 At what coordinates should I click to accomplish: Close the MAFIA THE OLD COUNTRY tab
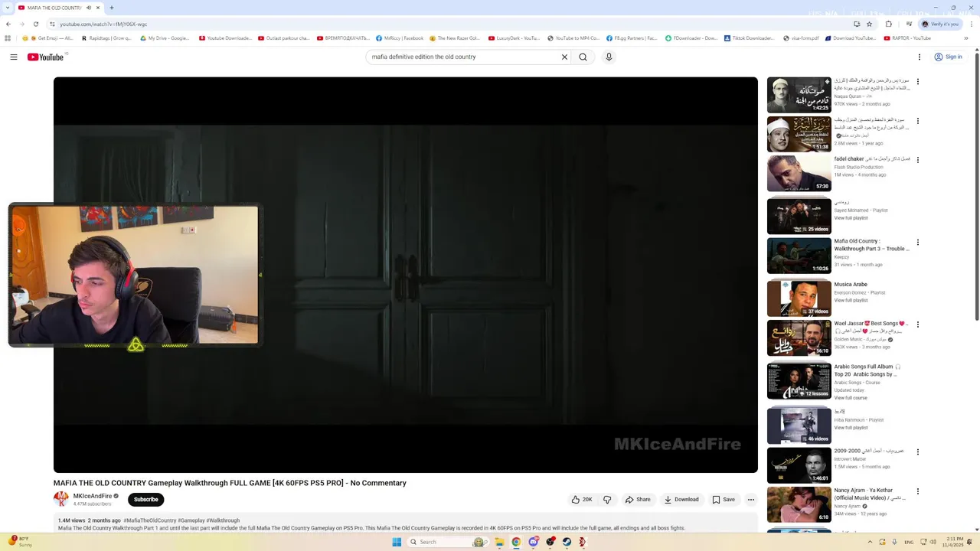tap(98, 8)
